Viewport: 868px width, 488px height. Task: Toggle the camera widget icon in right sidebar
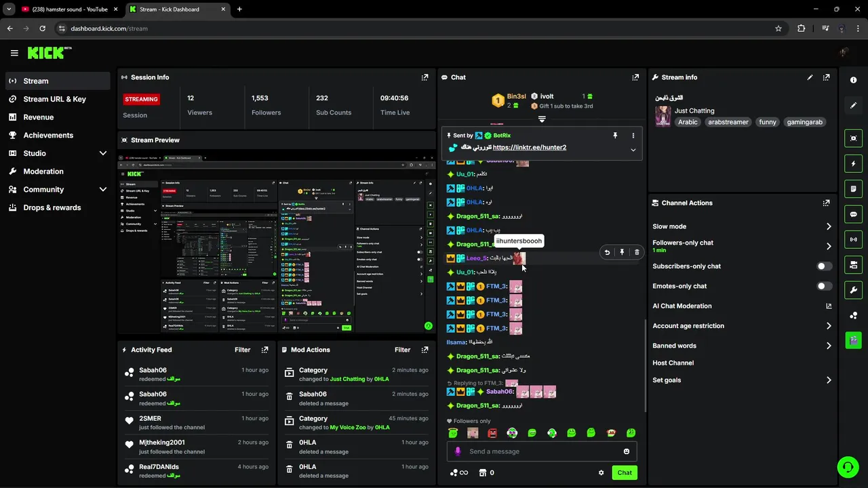[x=853, y=264]
